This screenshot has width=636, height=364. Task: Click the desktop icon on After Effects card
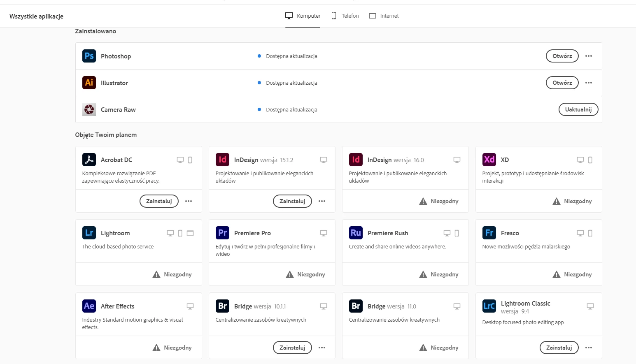190,306
